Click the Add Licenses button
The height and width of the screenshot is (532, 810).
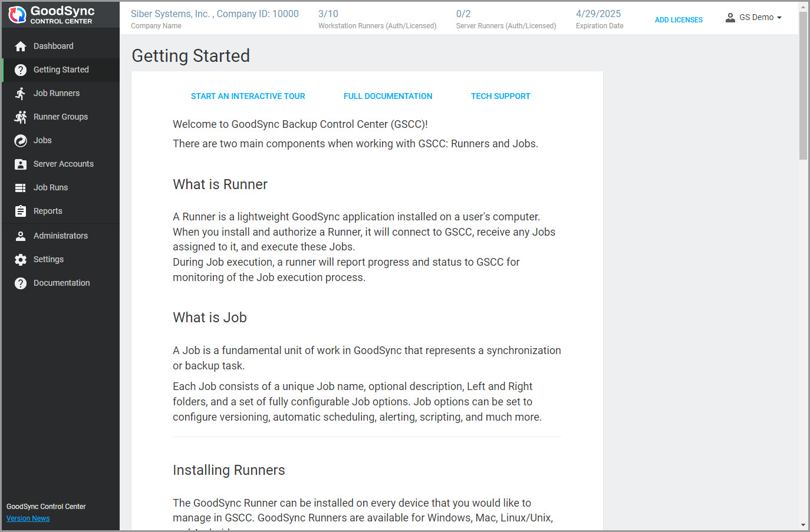[679, 20]
